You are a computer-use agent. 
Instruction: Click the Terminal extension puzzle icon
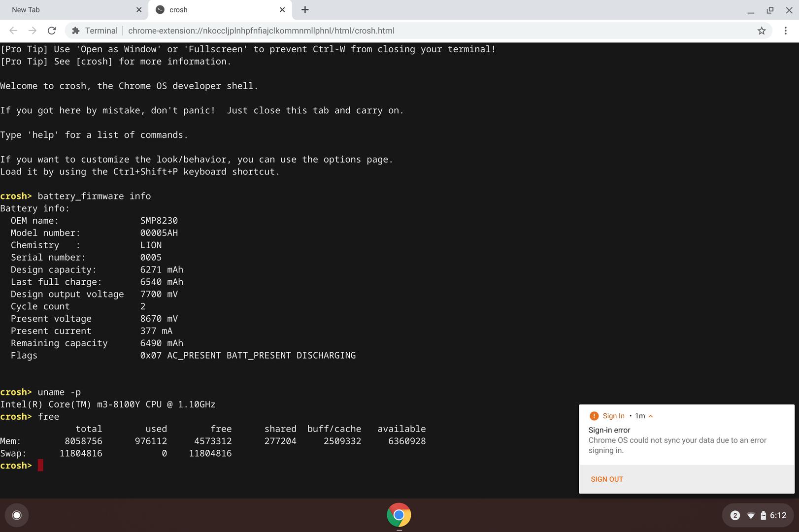click(x=75, y=31)
